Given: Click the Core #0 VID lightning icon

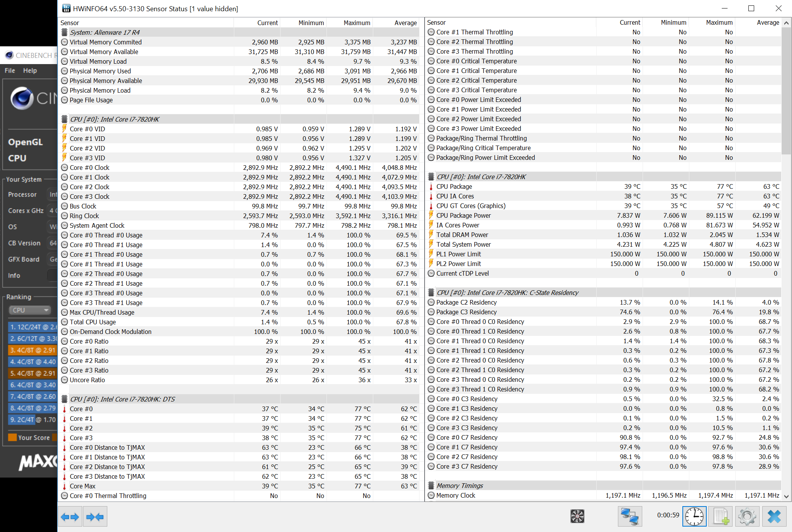Looking at the screenshot, I should [x=64, y=129].
